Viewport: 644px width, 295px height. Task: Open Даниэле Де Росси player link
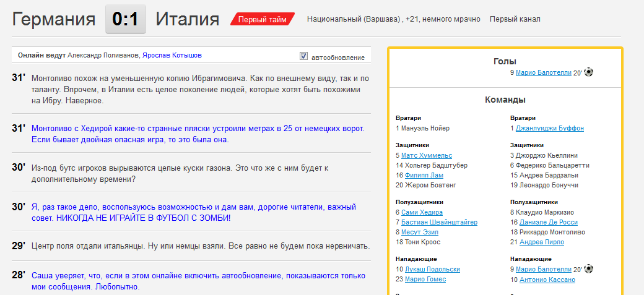[x=548, y=222]
